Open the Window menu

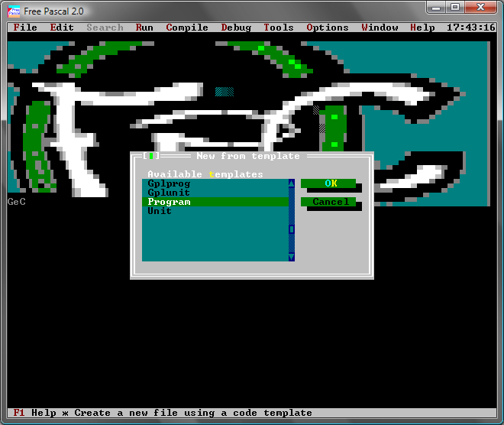380,28
